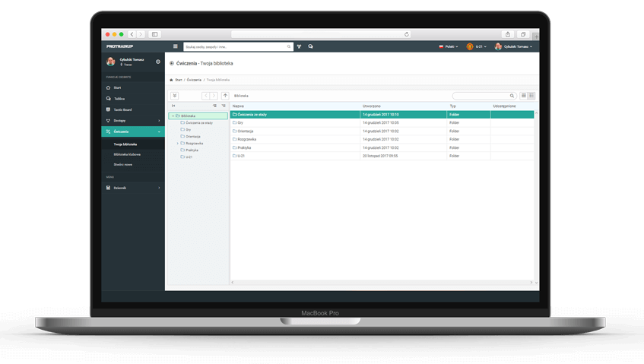
Task: Open the Polski language dropdown
Action: (449, 46)
